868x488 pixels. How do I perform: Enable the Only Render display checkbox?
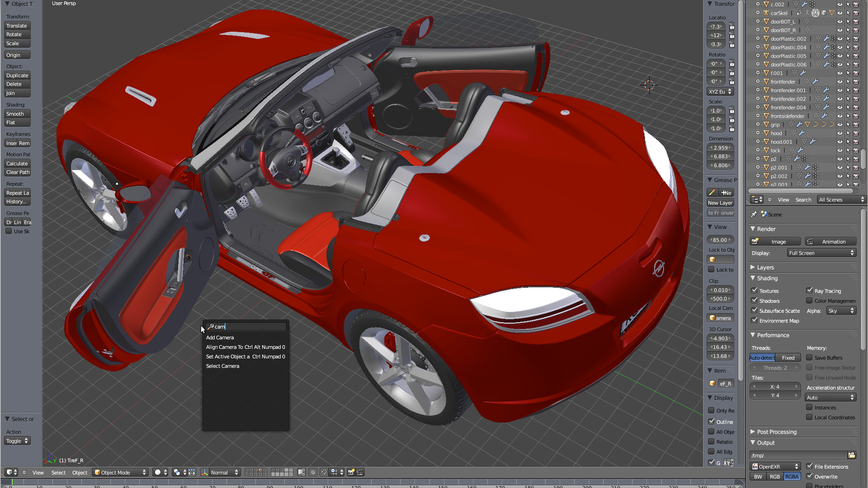711,410
